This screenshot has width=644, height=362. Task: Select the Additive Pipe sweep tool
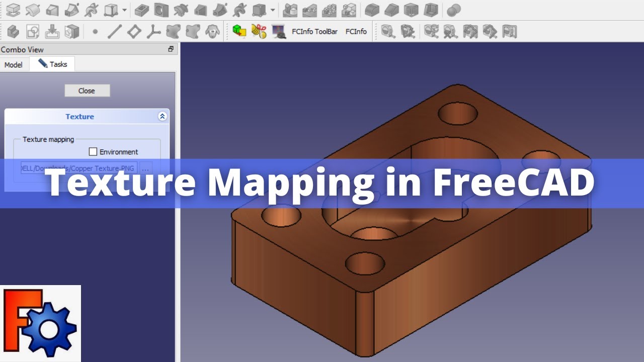[71, 10]
